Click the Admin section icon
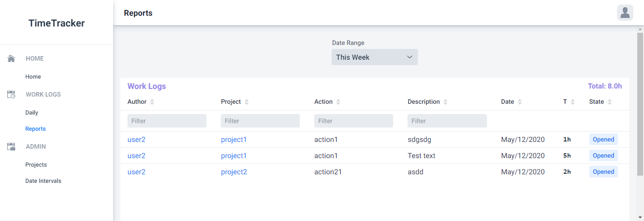This screenshot has width=644, height=221. [x=12, y=146]
